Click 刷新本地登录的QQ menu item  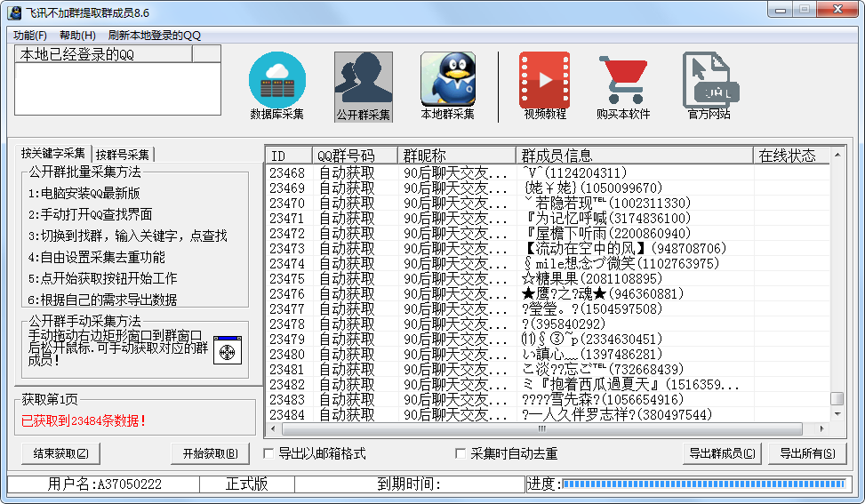[x=155, y=36]
